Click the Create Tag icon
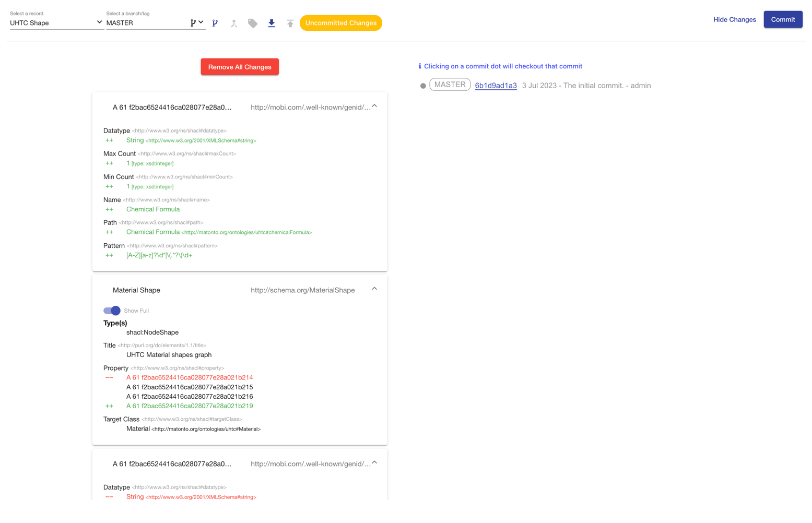Image resolution: width=812 pixels, height=523 pixels. click(x=253, y=23)
